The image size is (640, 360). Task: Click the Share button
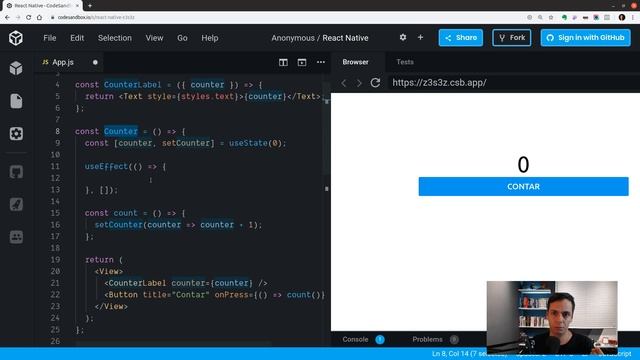click(461, 38)
